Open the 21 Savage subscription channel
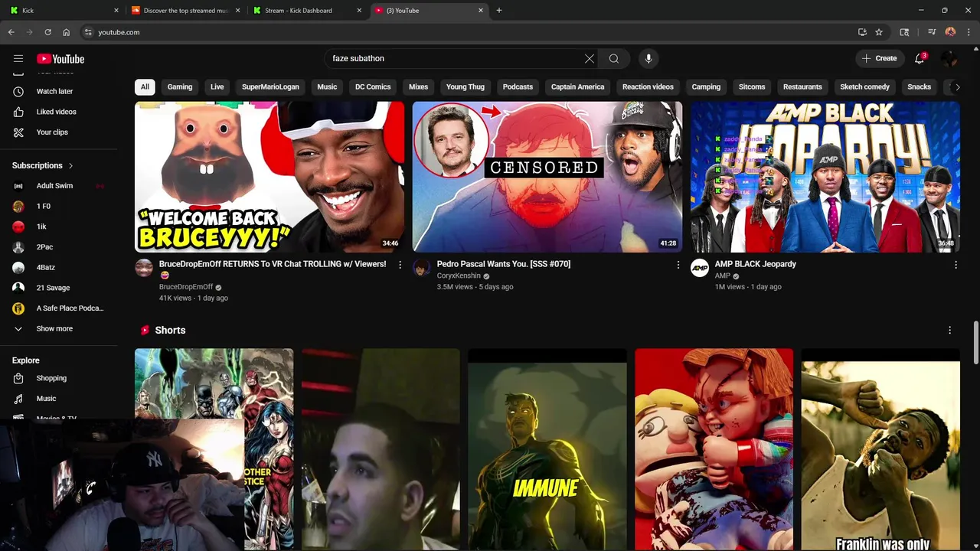The width and height of the screenshot is (980, 551). point(53,288)
